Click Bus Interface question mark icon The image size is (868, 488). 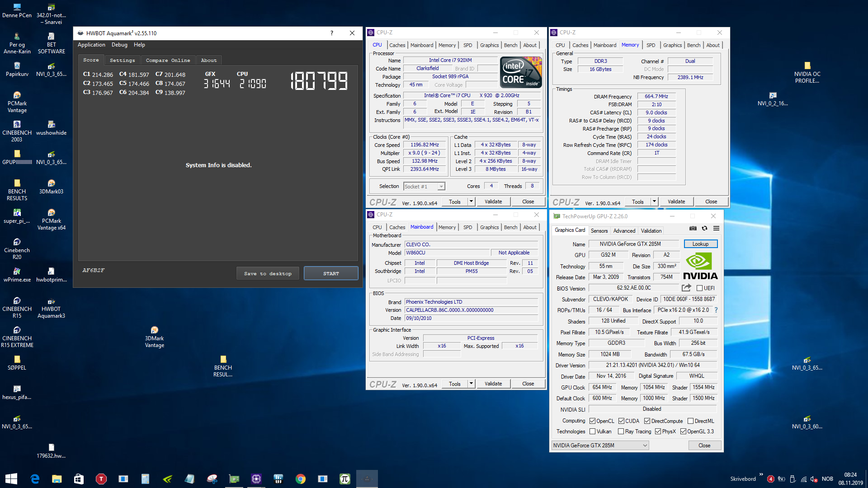click(716, 310)
